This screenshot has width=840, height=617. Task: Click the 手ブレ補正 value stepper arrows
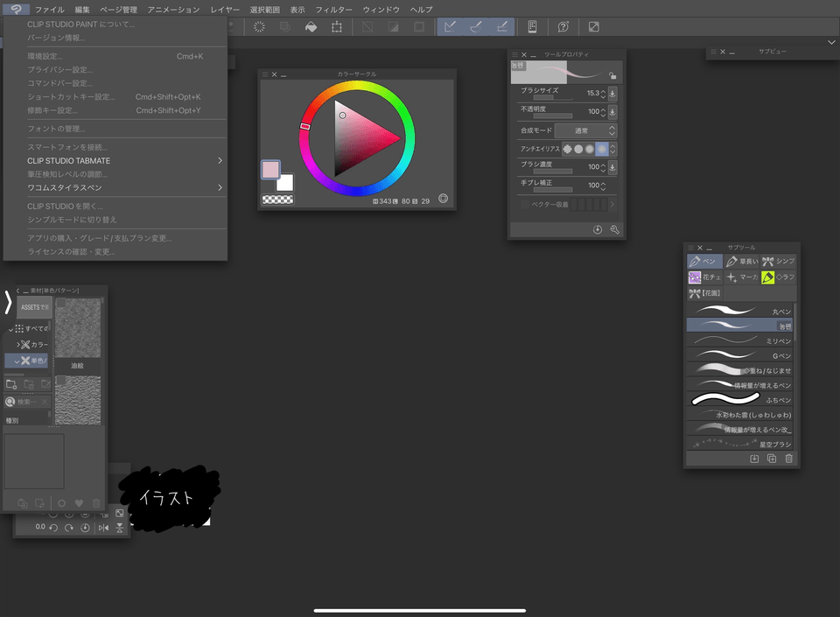603,186
